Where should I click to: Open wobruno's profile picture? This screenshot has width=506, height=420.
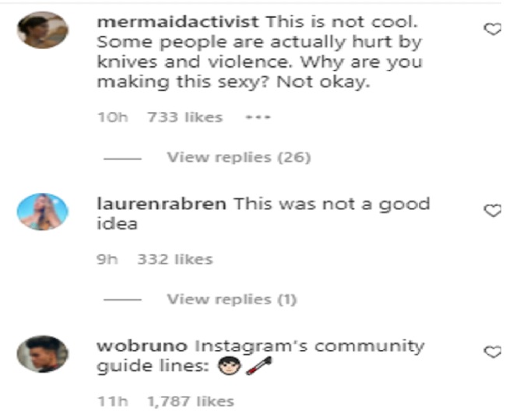(43, 354)
